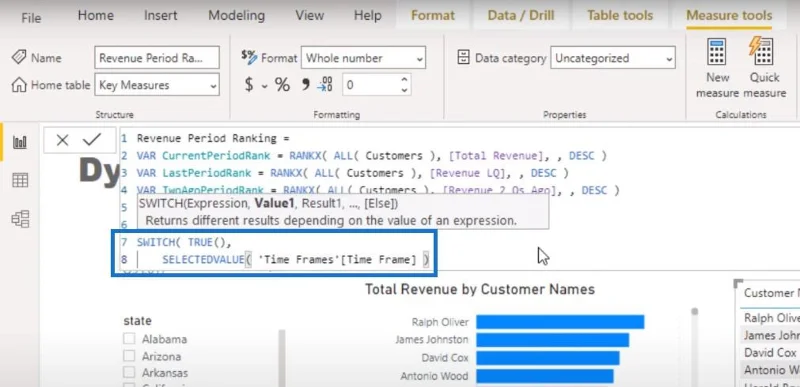Select Antonio Wood bar in chart
Screen dimensions: 800x387
point(544,376)
